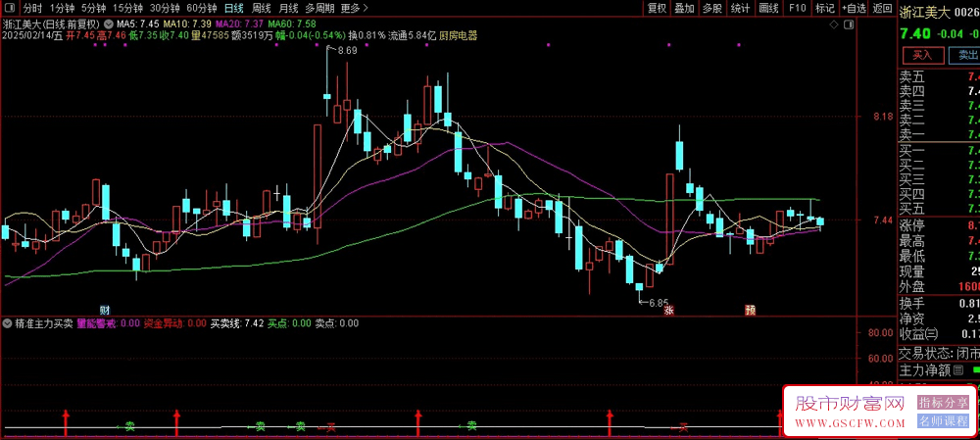The width and height of the screenshot is (980, 440).
Task: Open the chart settings dropdown beside 浙江美大(日线,前复权)
Action: tap(110, 24)
